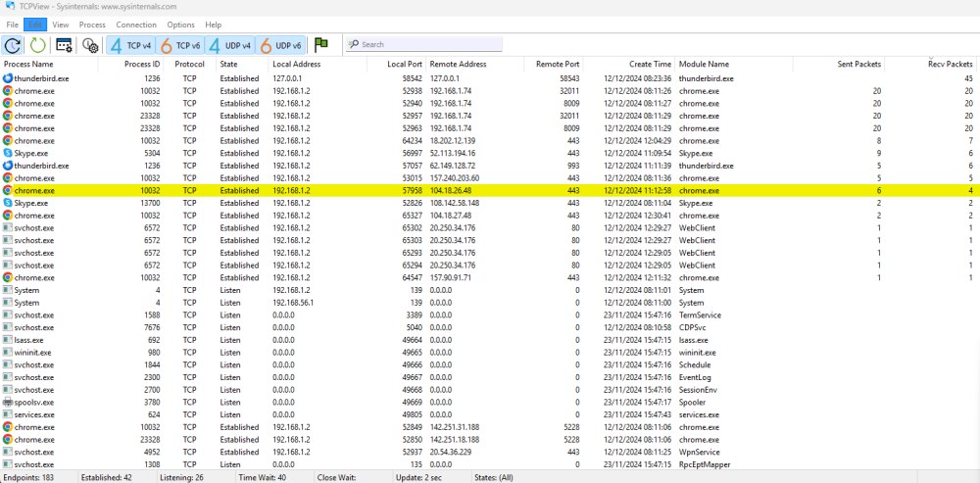Open the Help menu
Image resolution: width=980 pixels, height=483 pixels.
213,25
